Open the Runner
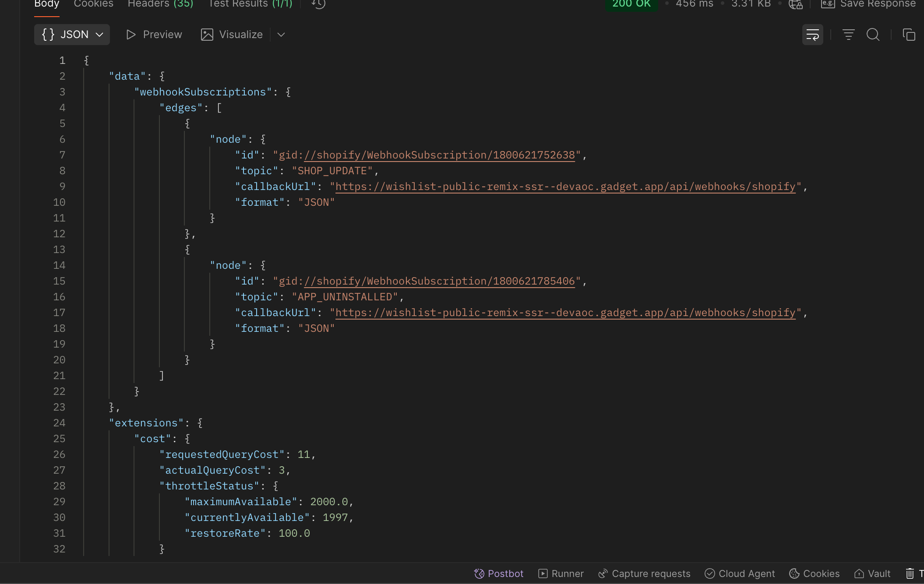Image resolution: width=924 pixels, height=584 pixels. click(561, 573)
